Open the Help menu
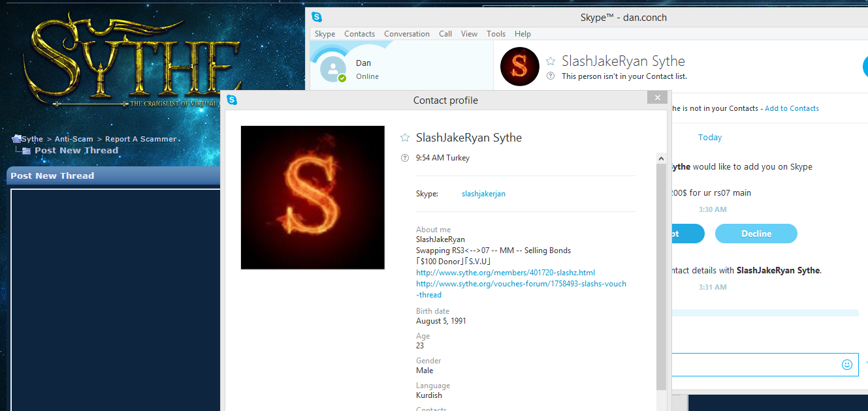Viewport: 868px width, 411px height. 522,34
